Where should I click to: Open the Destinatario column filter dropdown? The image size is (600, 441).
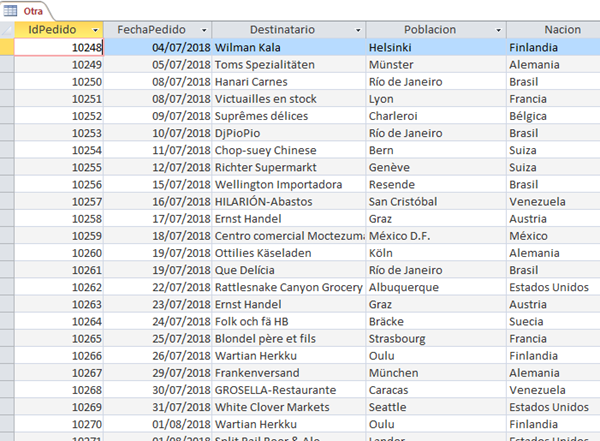coord(358,30)
